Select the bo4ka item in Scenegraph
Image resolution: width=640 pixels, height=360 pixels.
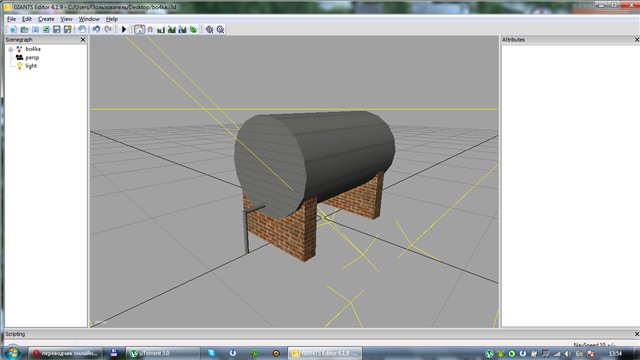point(33,49)
